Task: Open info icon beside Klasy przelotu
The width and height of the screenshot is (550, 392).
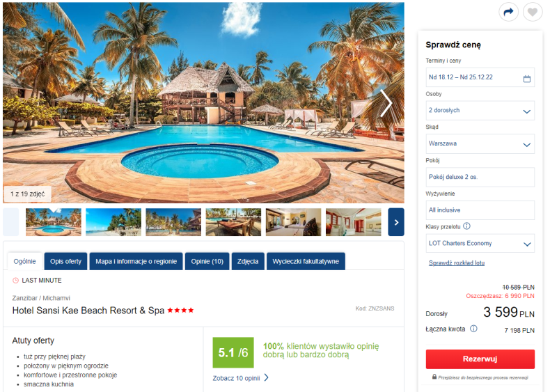Action: 466,226
